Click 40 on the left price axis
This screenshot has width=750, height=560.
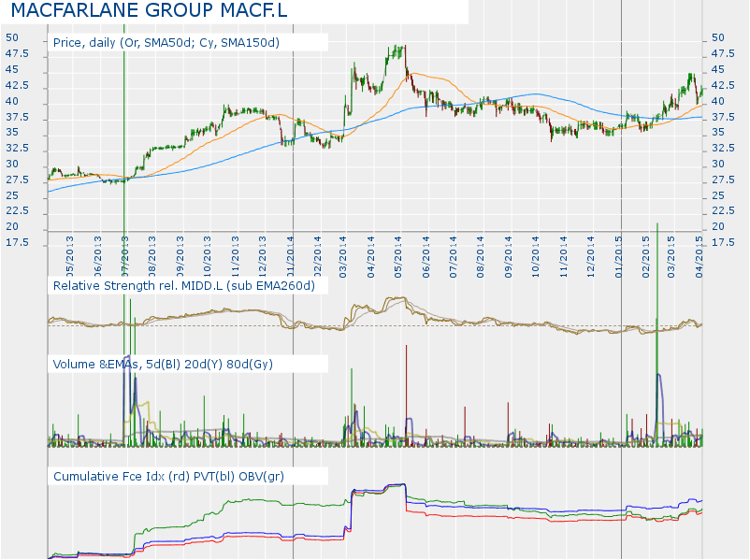point(12,101)
